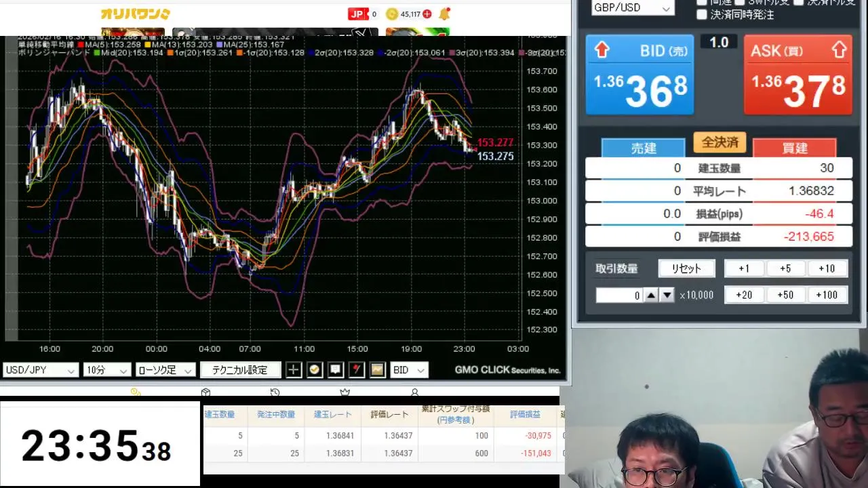Viewport: 868px width, 488px height.
Task: Click the red lightning chart icon
Action: pyautogui.click(x=357, y=370)
